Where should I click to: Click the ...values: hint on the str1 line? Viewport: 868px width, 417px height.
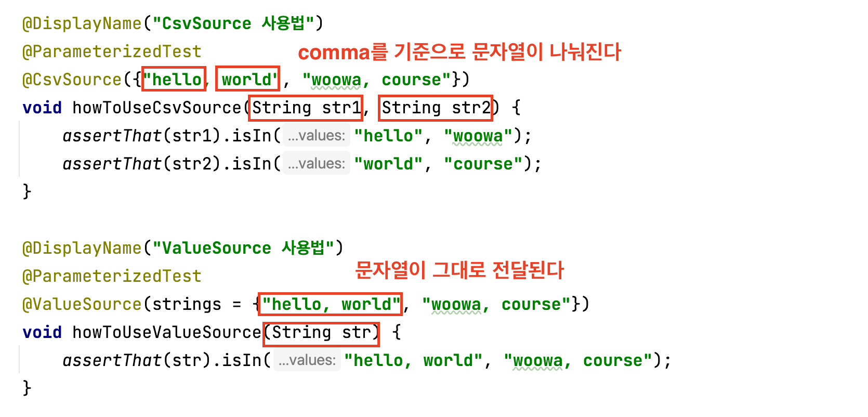point(317,136)
